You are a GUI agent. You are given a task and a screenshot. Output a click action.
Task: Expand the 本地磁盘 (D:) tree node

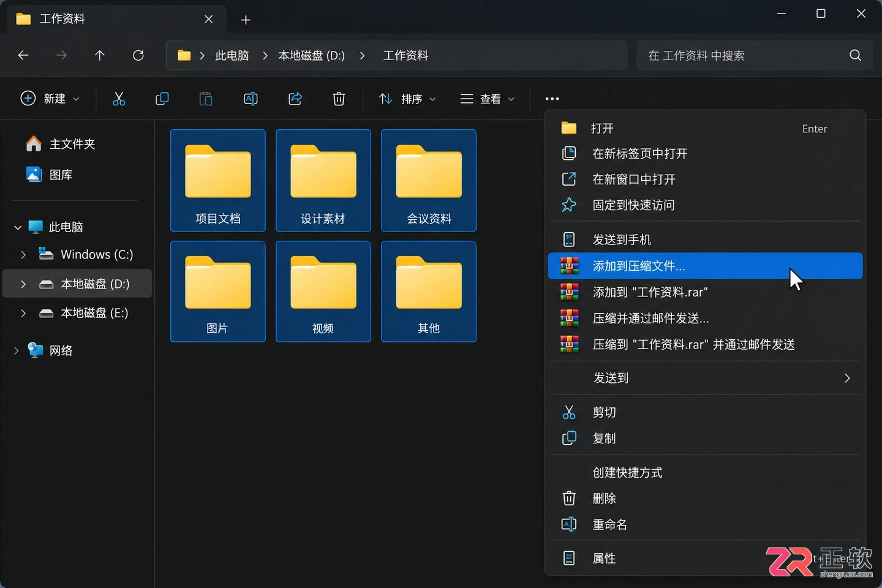pos(23,284)
